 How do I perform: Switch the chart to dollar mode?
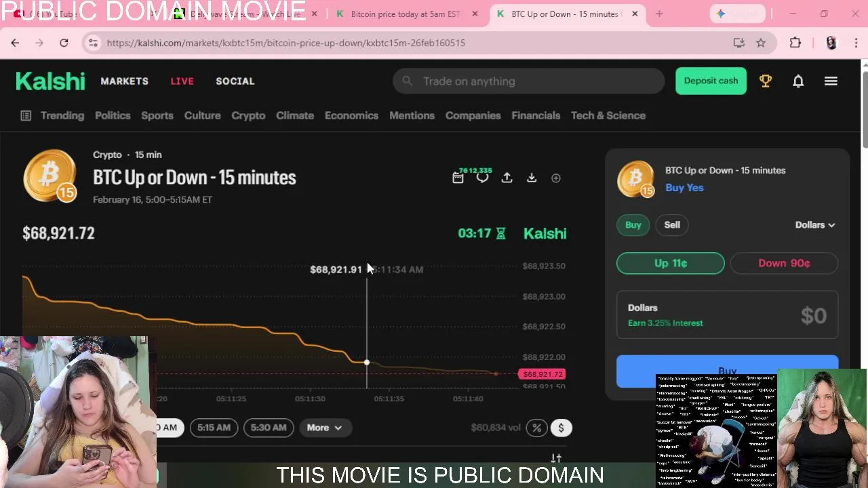(561, 428)
